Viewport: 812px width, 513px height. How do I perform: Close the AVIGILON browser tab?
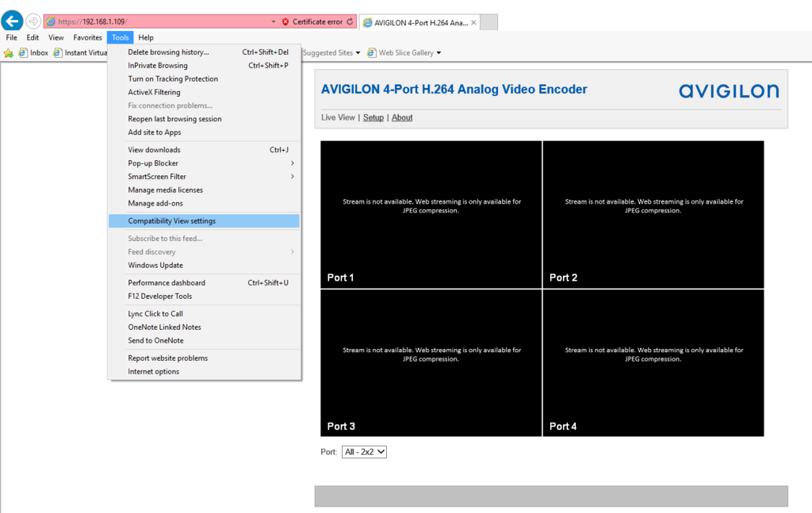tap(473, 23)
